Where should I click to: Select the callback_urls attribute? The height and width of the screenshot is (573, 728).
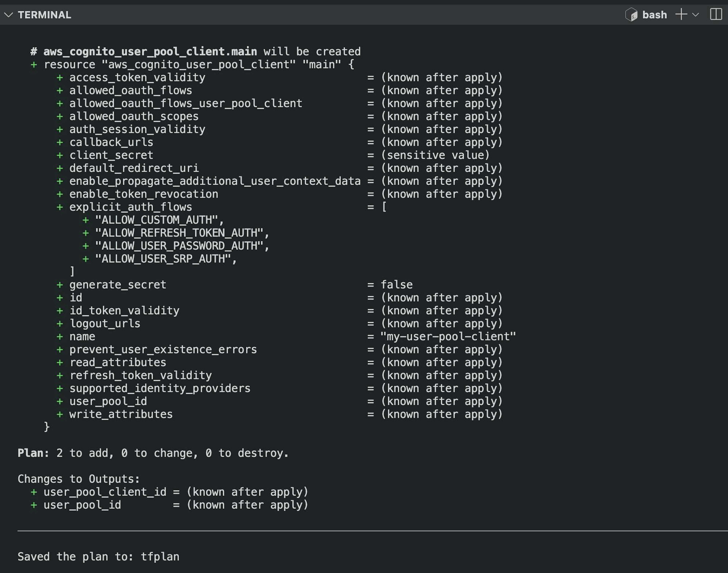coord(111,142)
